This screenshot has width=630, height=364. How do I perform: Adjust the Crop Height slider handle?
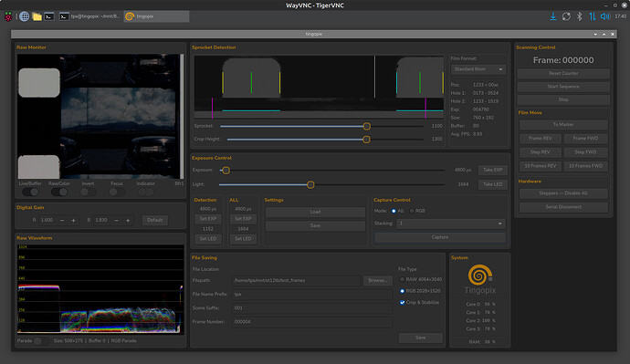[366, 140]
